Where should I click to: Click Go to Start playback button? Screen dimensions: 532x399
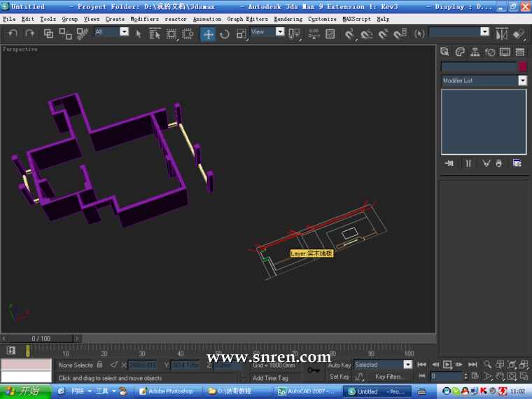tap(421, 365)
